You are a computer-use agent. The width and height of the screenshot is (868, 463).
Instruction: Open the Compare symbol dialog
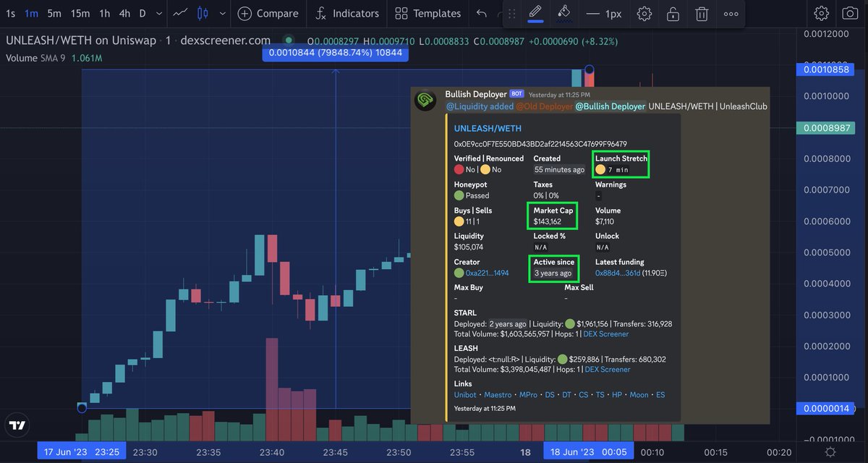(268, 13)
